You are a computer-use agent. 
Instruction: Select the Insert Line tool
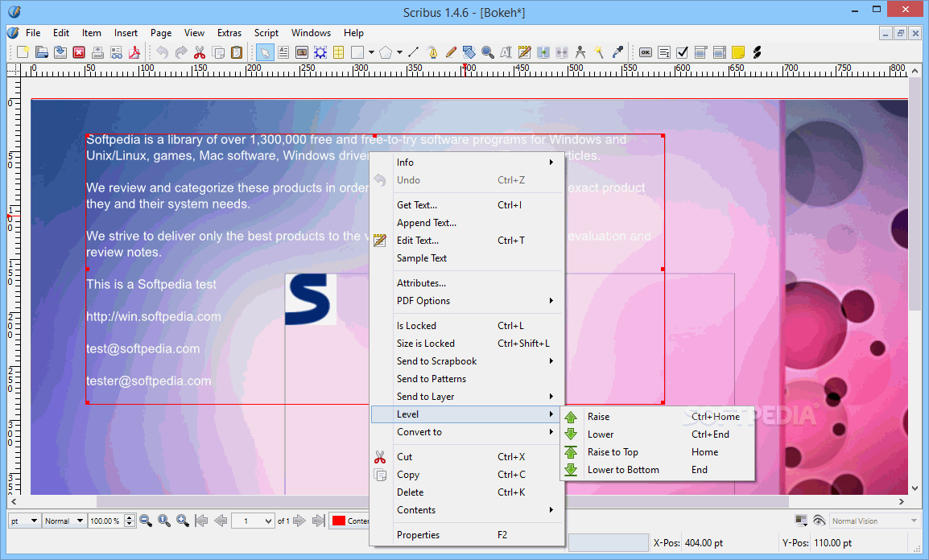point(414,52)
